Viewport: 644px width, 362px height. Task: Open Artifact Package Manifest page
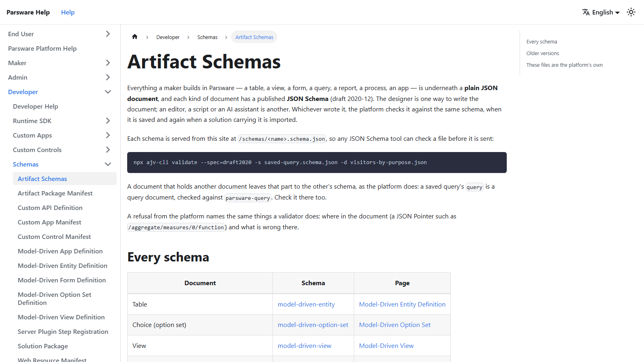(x=55, y=193)
